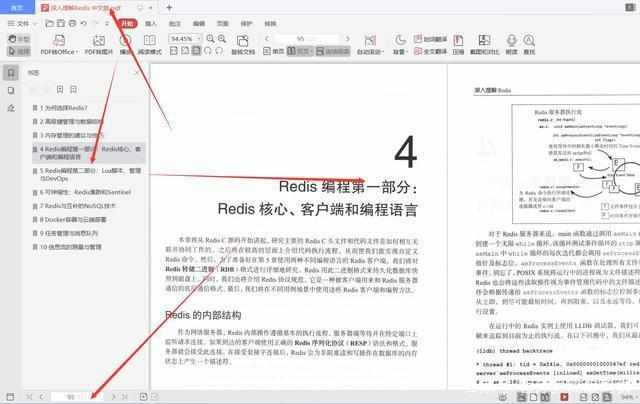Select the 保护 ribbon tab
The image size is (640, 404).
247,24
